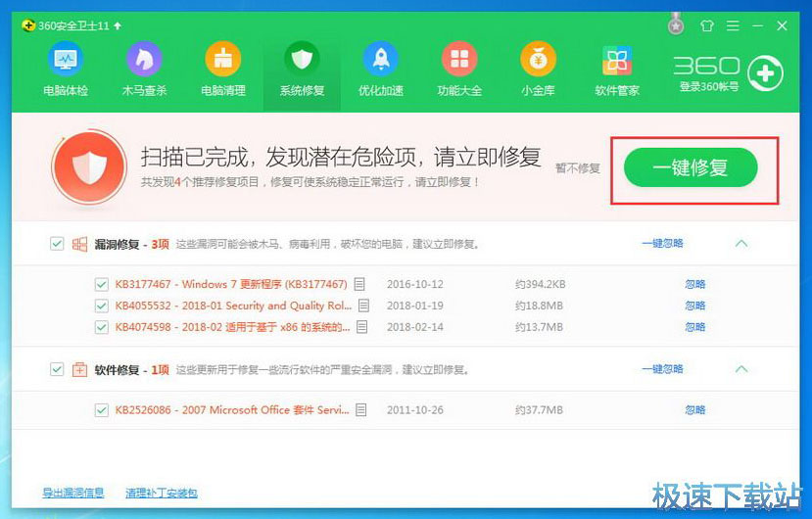Click the 360 account login plus icon
Screen dimensions: 812x519
point(765,73)
